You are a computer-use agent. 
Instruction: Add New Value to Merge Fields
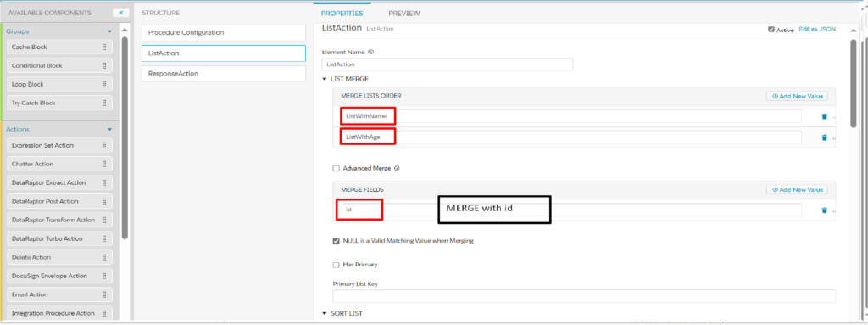797,190
